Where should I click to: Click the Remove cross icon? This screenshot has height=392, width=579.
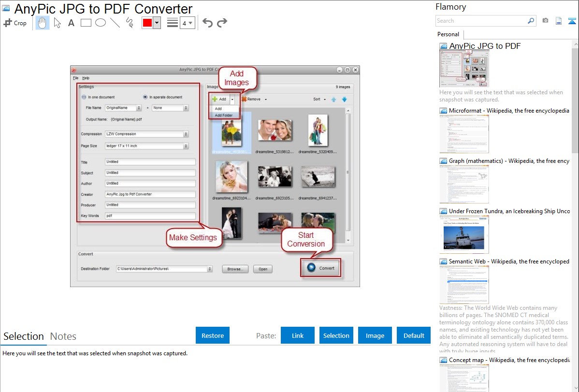click(244, 99)
